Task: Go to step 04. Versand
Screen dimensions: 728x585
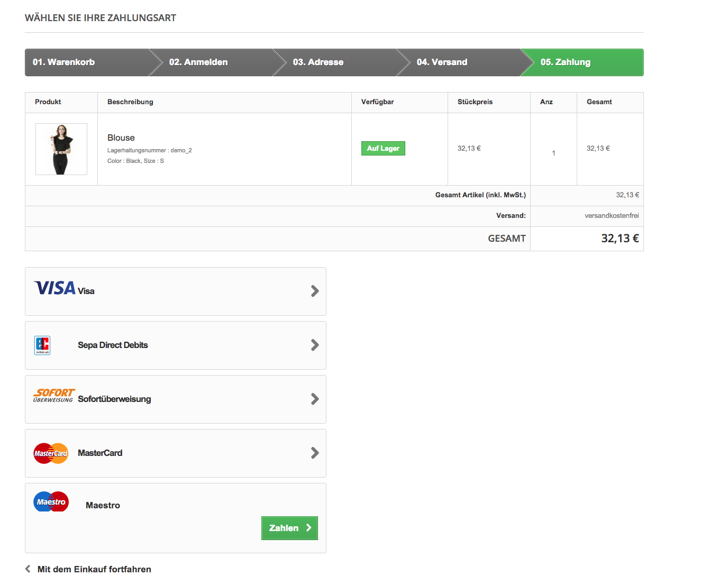Action: click(465, 62)
